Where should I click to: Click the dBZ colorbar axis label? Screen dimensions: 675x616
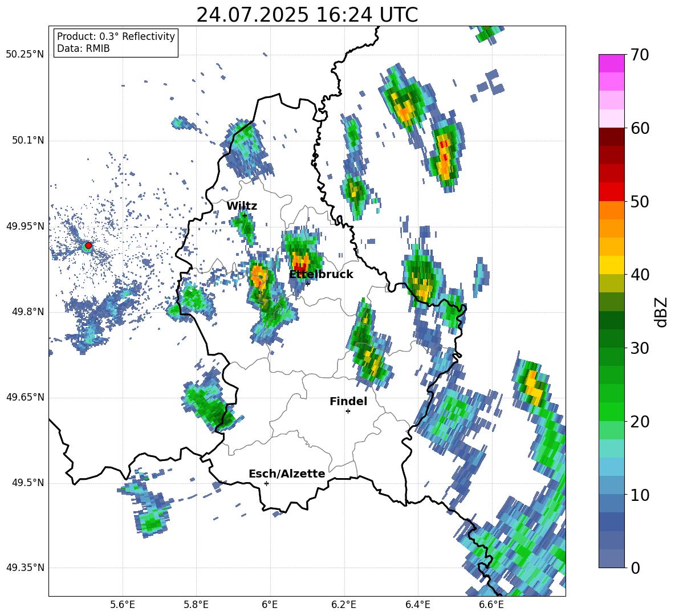(662, 312)
